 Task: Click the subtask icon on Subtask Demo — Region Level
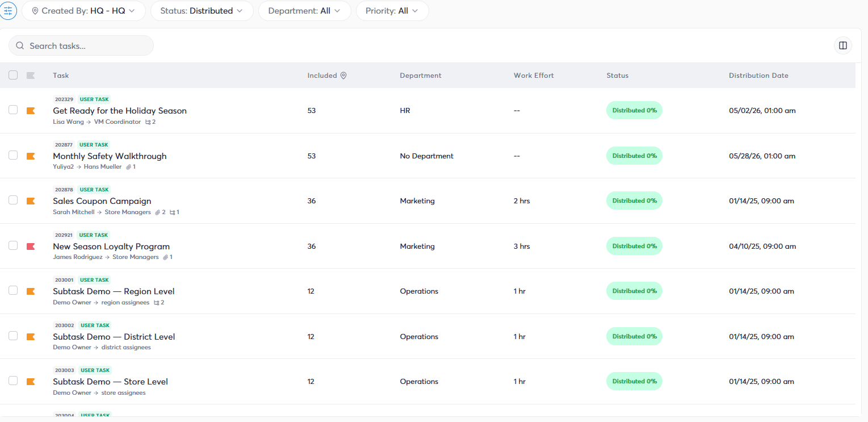[156, 303]
